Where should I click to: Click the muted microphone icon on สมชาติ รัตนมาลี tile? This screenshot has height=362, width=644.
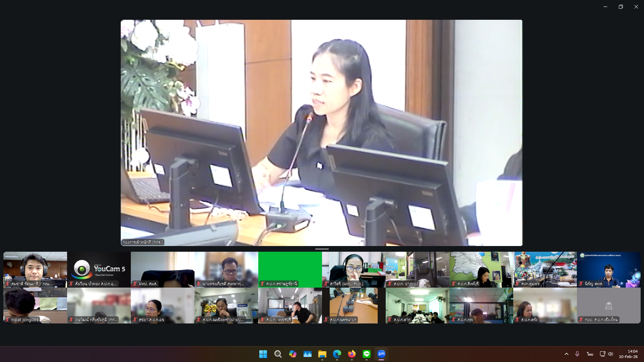7,283
